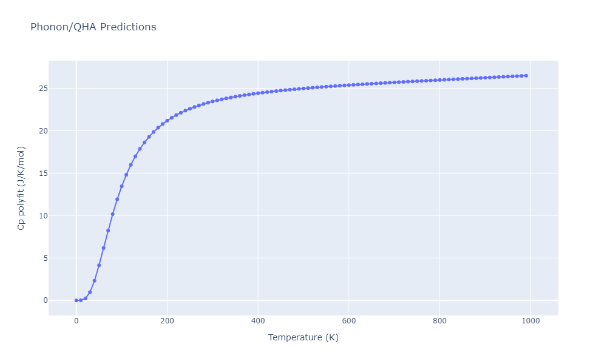Screen dimensions: 607x364
Task: Click the Temperature (K) x-axis title
Action: 303,337
